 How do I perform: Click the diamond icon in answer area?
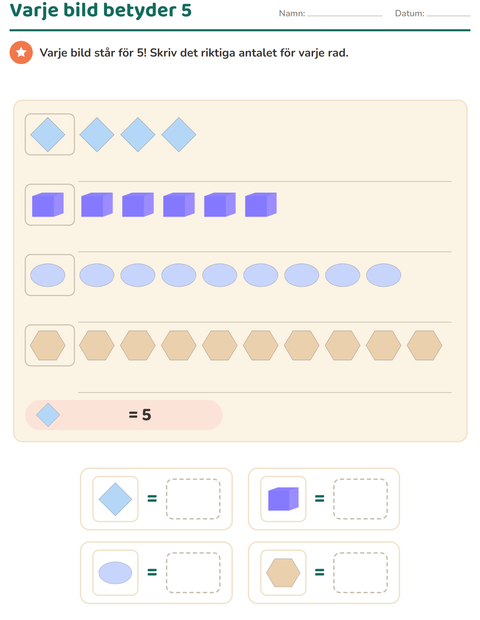pyautogui.click(x=115, y=499)
